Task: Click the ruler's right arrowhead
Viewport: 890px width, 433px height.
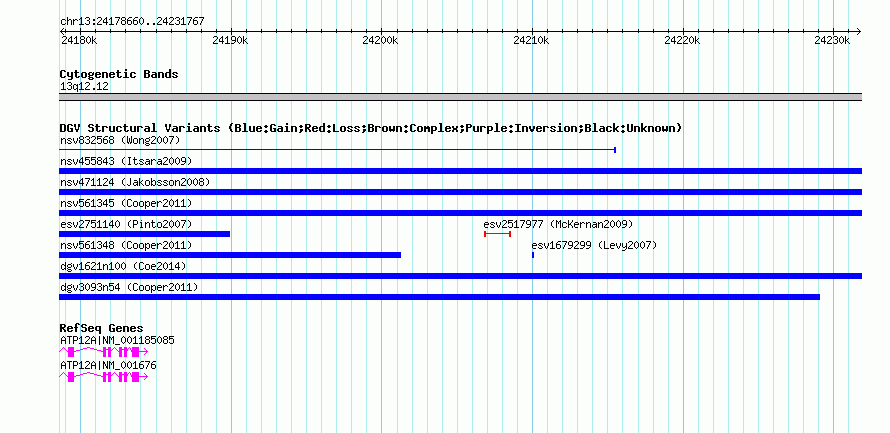Action: click(858, 32)
